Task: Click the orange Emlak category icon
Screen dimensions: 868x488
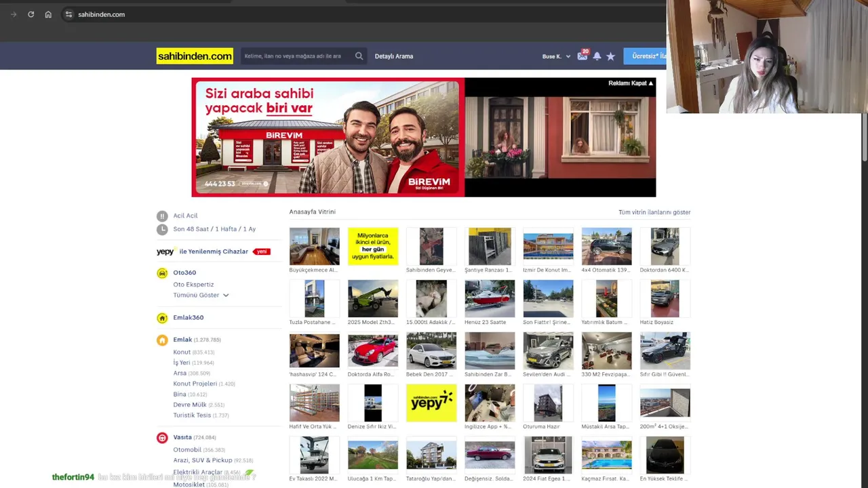Action: click(162, 340)
